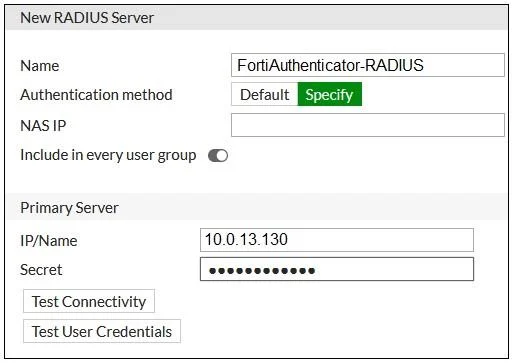Click into the empty NAS IP field
512x363 pixels.
(368, 125)
